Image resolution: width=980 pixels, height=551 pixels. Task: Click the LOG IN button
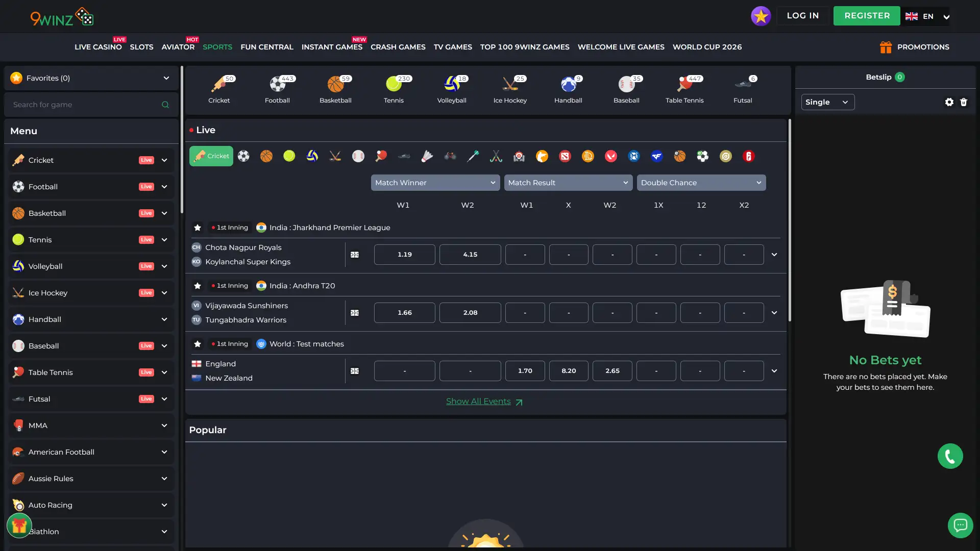[802, 16]
